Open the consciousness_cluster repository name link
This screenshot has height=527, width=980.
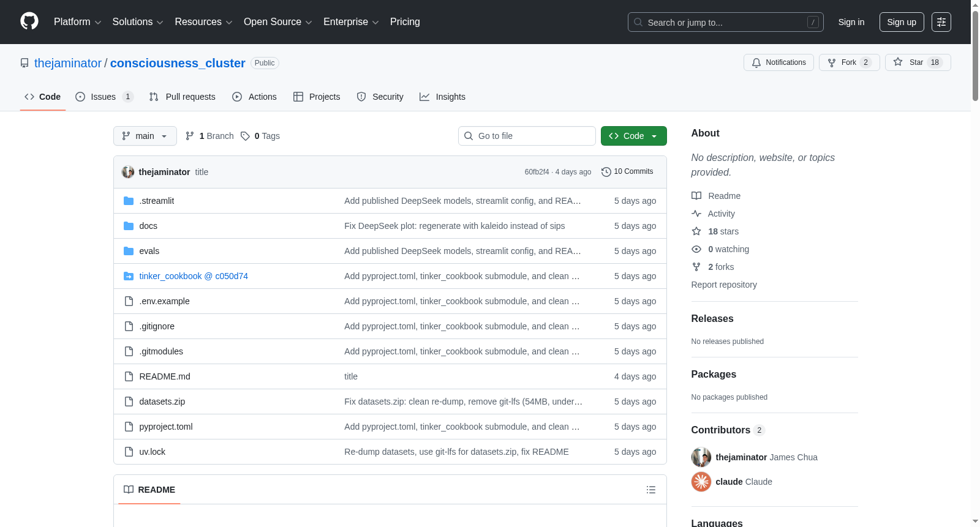click(178, 63)
